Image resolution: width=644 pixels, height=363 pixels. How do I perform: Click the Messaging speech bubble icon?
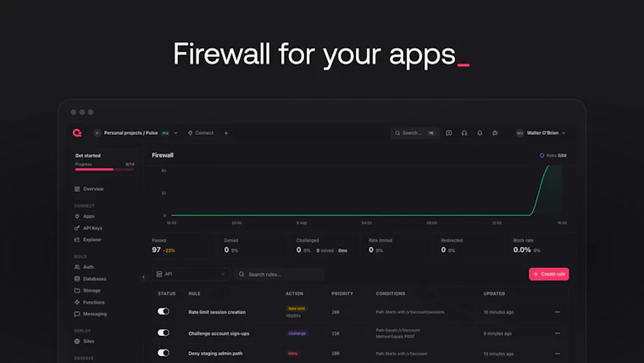77,314
